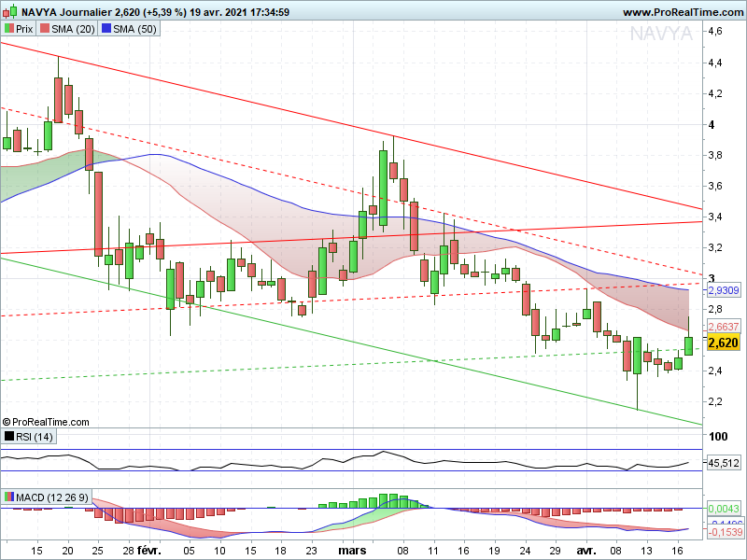
Task: Select the Prix legend button
Action: tap(19, 29)
